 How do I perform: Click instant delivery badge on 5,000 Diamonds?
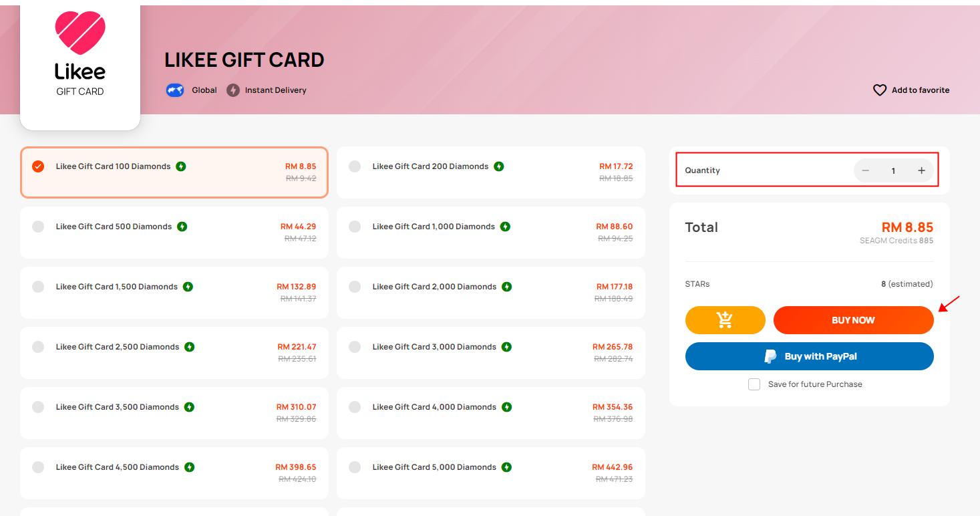507,467
